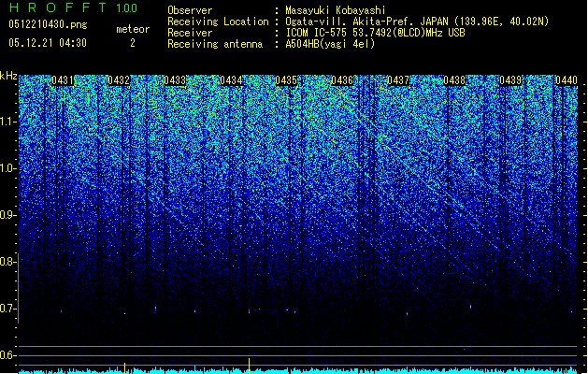Screen dimensions: 588x374
Task: Click the 0437 time marker
Action: point(398,80)
